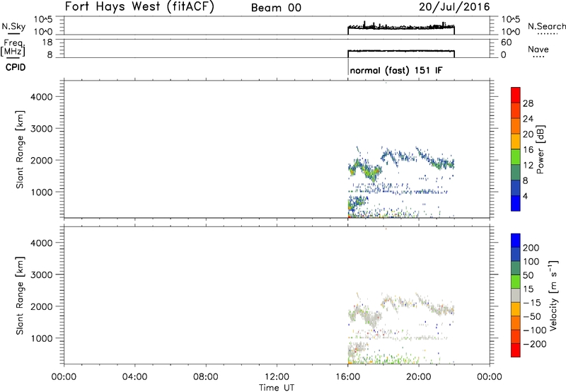Screen dimensions: 566x392
Task: Click the "04:00" time tick label
Action: tap(134, 377)
